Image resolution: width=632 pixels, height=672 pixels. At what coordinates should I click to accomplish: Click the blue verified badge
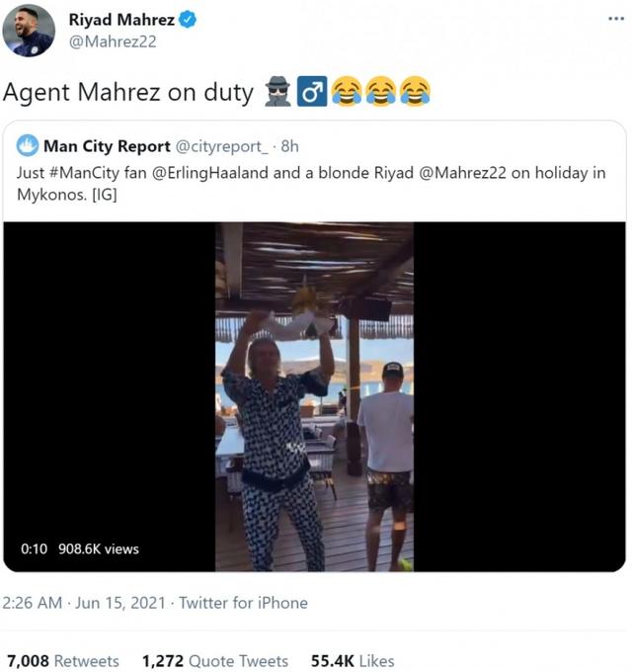click(x=187, y=20)
